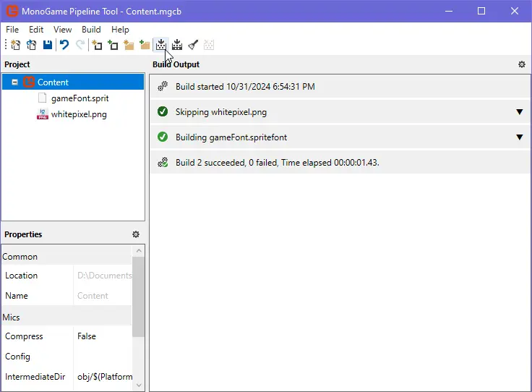Viewport: 532px width, 392px height.
Task: Click the gameFont.sprit file icon
Action: (x=42, y=98)
